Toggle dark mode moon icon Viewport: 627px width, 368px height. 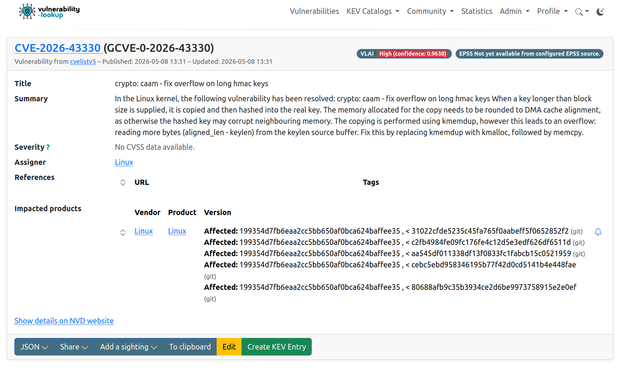[x=600, y=12]
